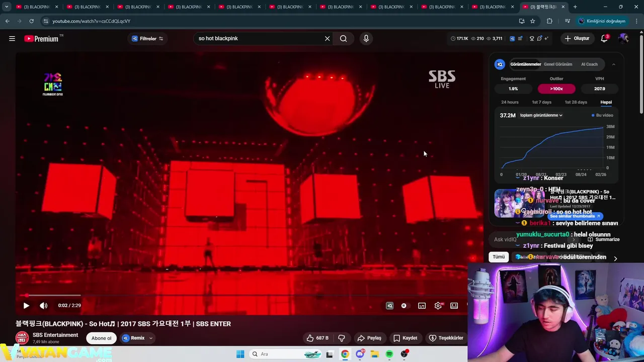
Task: Like the video (687 B)
Action: pos(317,338)
